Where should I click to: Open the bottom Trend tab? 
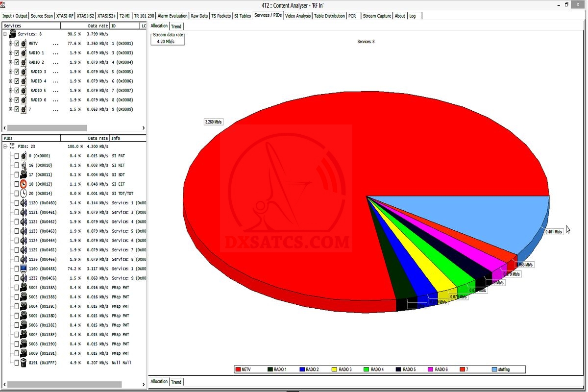tap(176, 382)
